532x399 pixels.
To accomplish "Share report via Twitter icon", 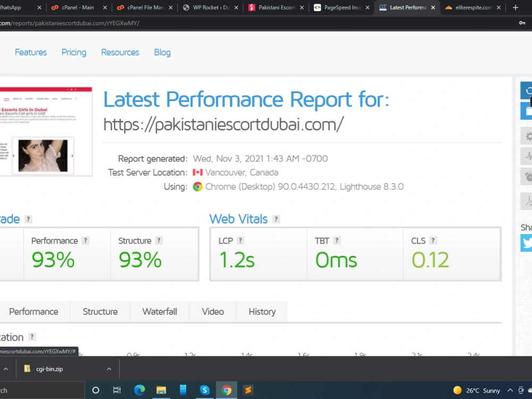I will [x=527, y=243].
